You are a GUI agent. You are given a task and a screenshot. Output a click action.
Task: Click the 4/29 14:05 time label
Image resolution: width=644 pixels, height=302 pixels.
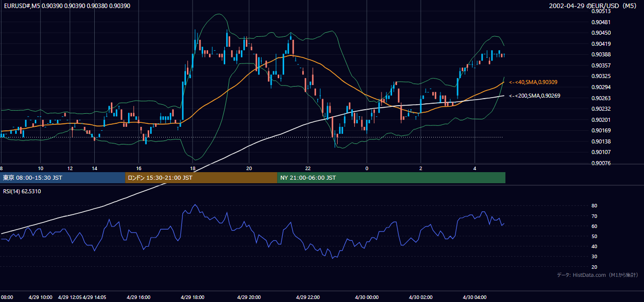(x=95, y=297)
